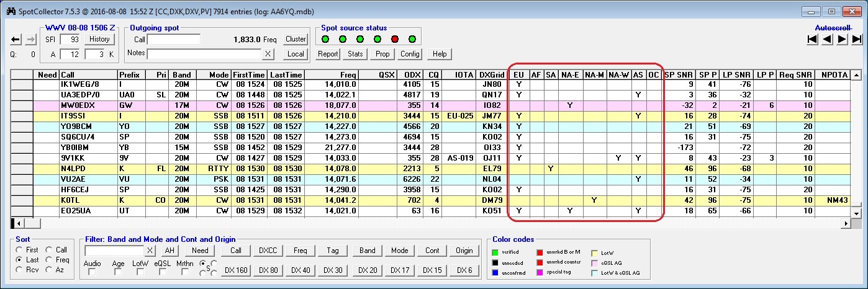Click the black unneeded color swatch
This screenshot has width=868, height=289.
(x=495, y=262)
